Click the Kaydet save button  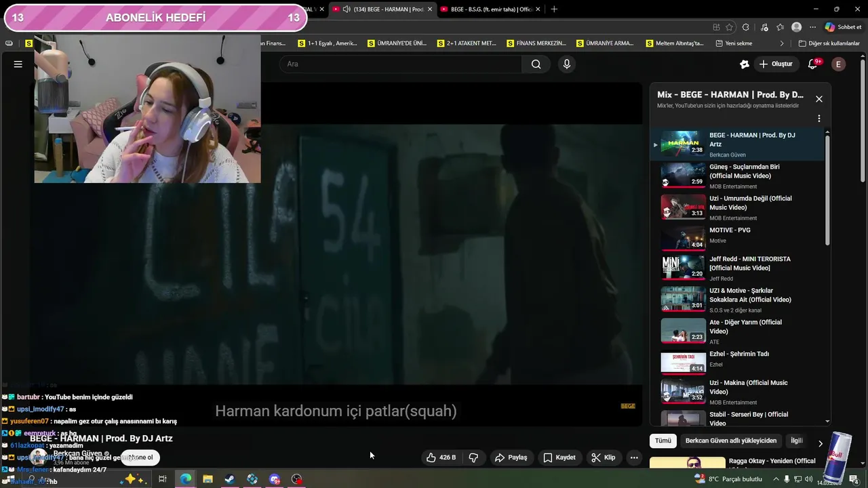[559, 457]
